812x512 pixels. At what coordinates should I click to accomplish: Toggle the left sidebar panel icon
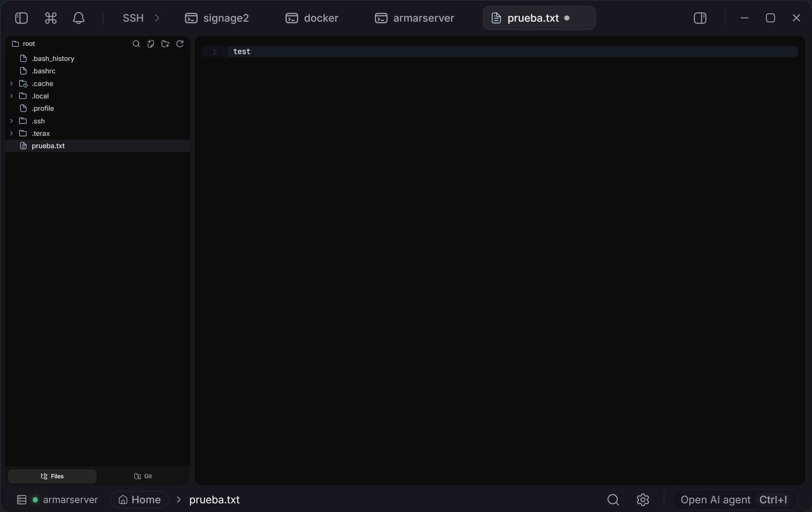pos(21,18)
